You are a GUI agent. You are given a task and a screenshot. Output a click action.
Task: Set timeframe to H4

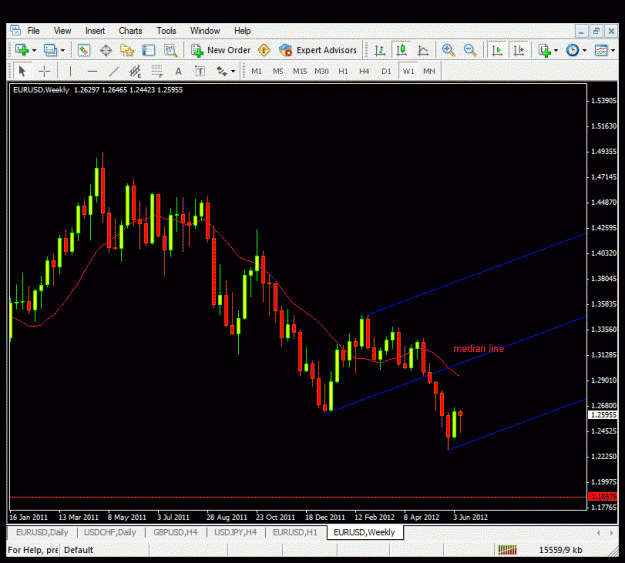point(364,71)
